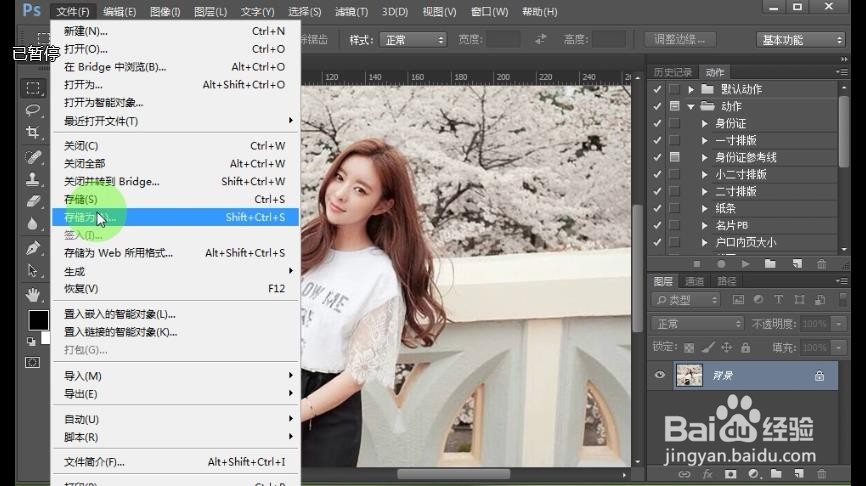866x486 pixels.
Task: Open the 滤镜(T) menu
Action: tap(351, 12)
